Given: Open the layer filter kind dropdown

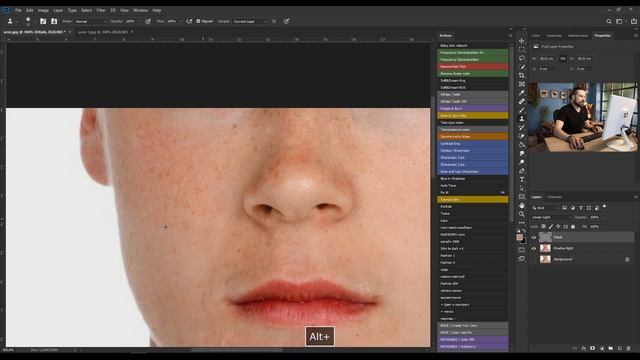Looking at the screenshot, I should coord(544,208).
